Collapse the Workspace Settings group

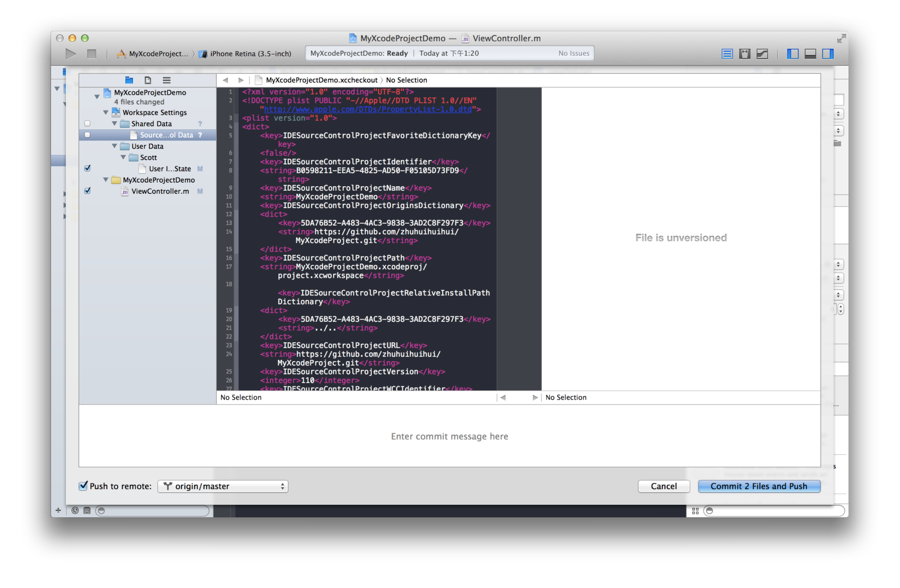(106, 112)
